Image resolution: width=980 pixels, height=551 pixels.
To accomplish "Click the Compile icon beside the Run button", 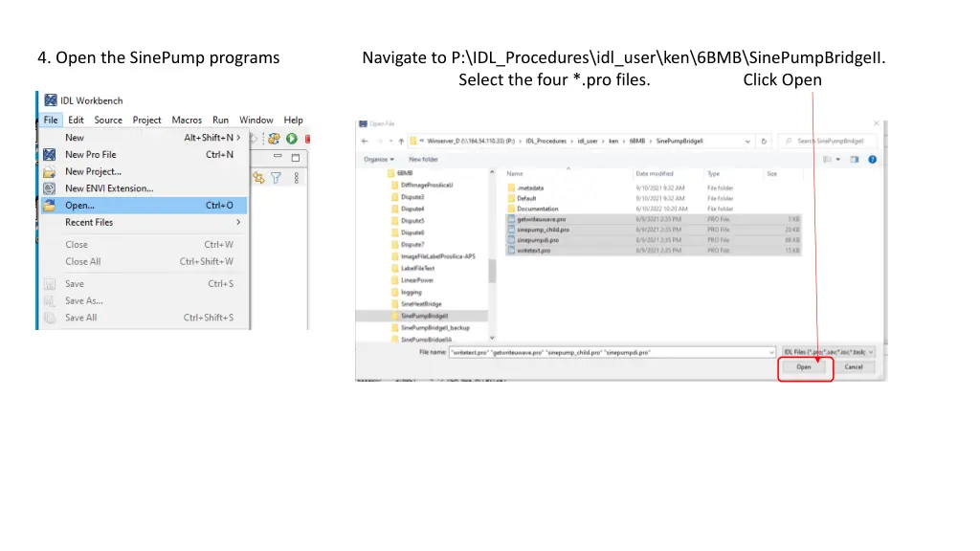I will (x=274, y=139).
